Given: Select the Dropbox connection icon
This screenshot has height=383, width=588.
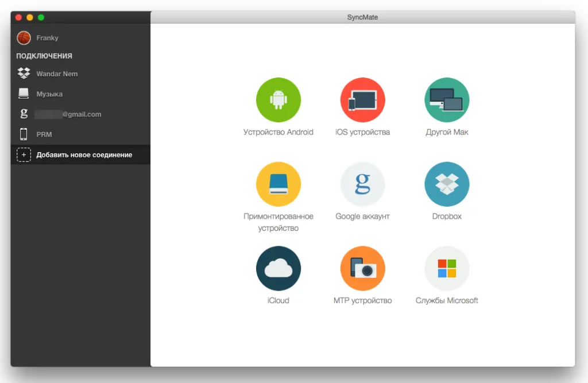Looking at the screenshot, I should (446, 184).
